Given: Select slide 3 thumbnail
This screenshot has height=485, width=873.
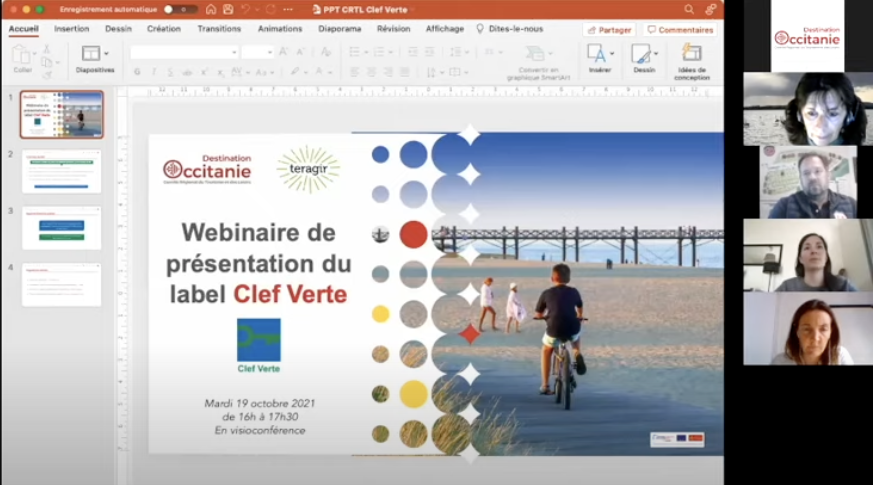Looking at the screenshot, I should tap(62, 228).
